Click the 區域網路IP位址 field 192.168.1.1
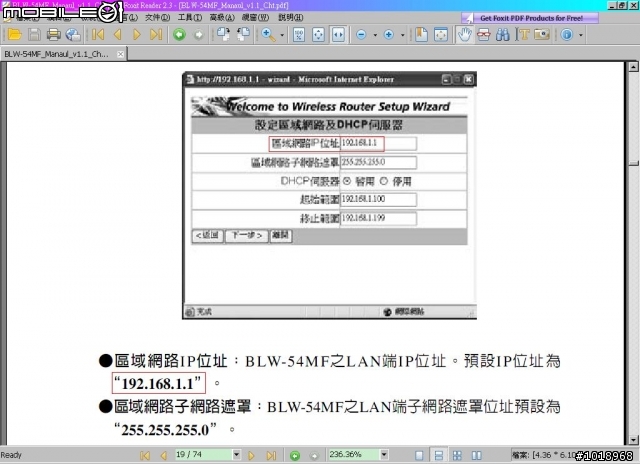Image resolution: width=640 pixels, height=464 pixels. (378, 143)
